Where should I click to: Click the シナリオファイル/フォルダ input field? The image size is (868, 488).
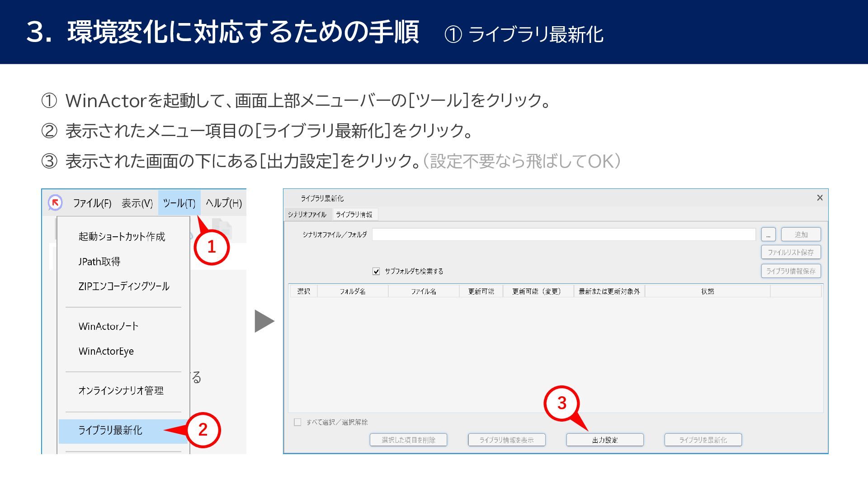click(x=563, y=235)
